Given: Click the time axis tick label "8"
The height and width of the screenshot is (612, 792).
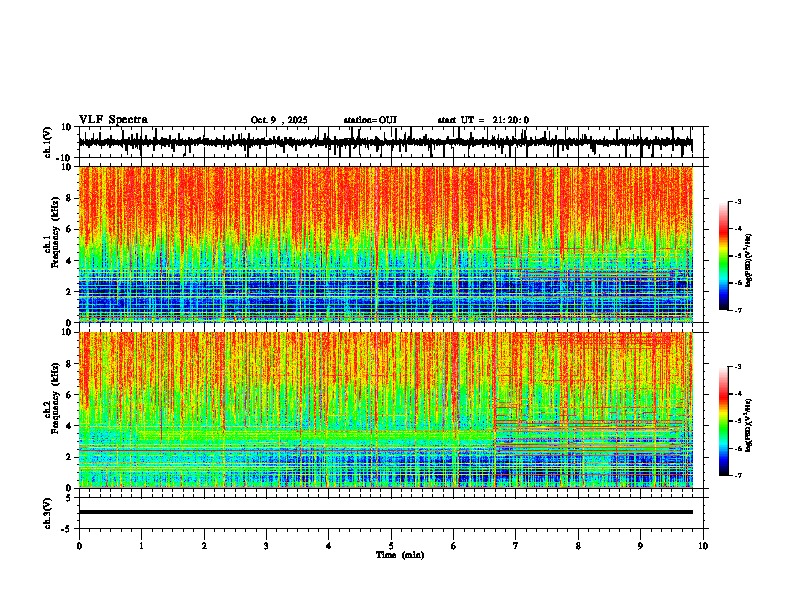Looking at the screenshot, I should pyautogui.click(x=578, y=546).
